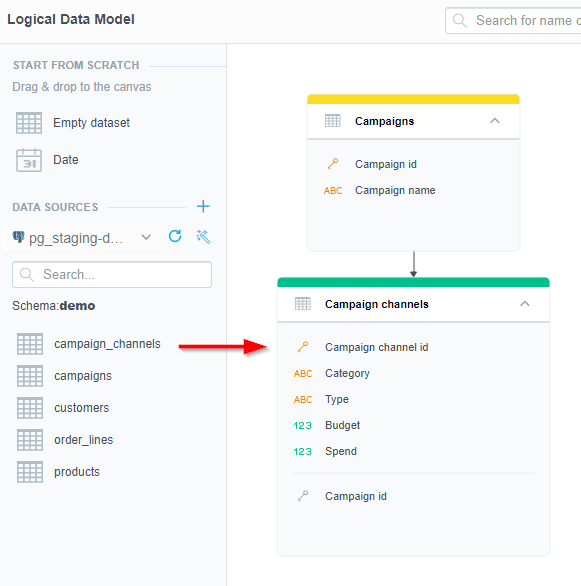Click the Empty dataset grid icon
The image size is (581, 586).
coord(29,123)
